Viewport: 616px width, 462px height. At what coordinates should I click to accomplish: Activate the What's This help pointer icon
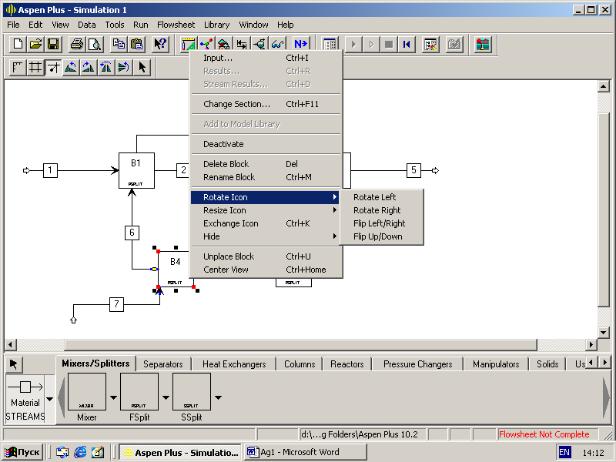coord(160,44)
